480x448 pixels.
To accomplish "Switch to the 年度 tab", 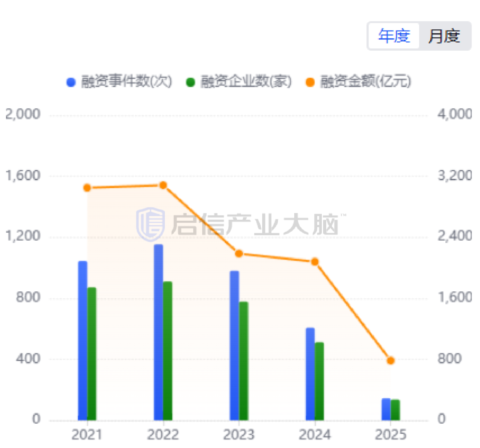I will (394, 36).
